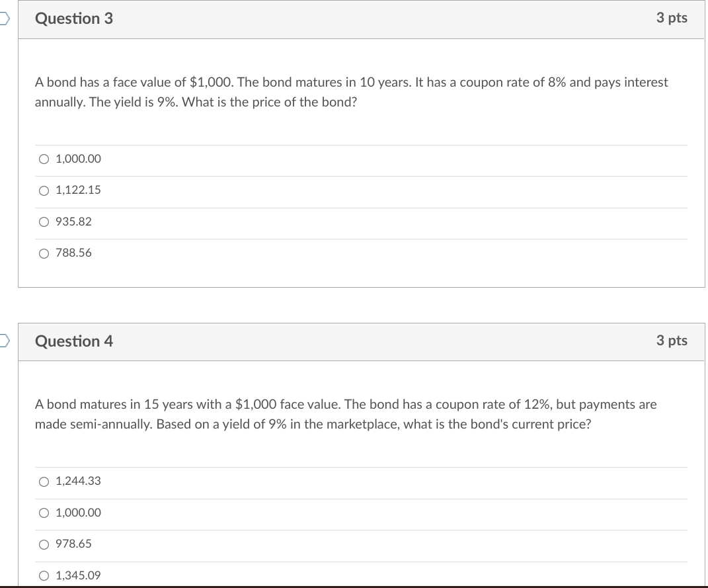The height and width of the screenshot is (588, 708).
Task: Choose 935.82 as the bond price
Action: click(x=43, y=222)
